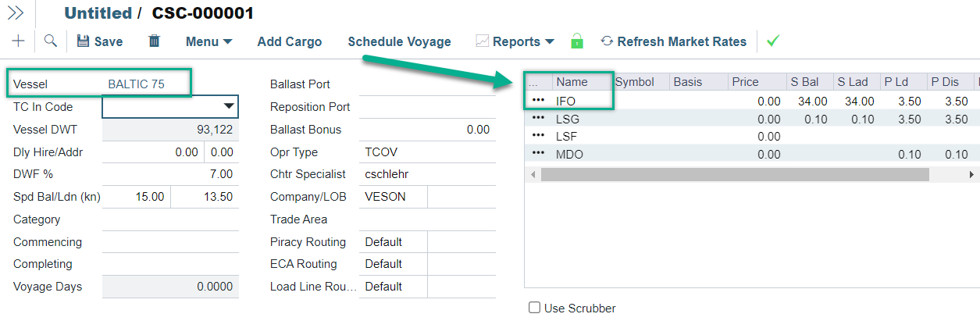Open the BALTIC 75 vessel link
Screen dimensions: 980x321
(x=136, y=84)
